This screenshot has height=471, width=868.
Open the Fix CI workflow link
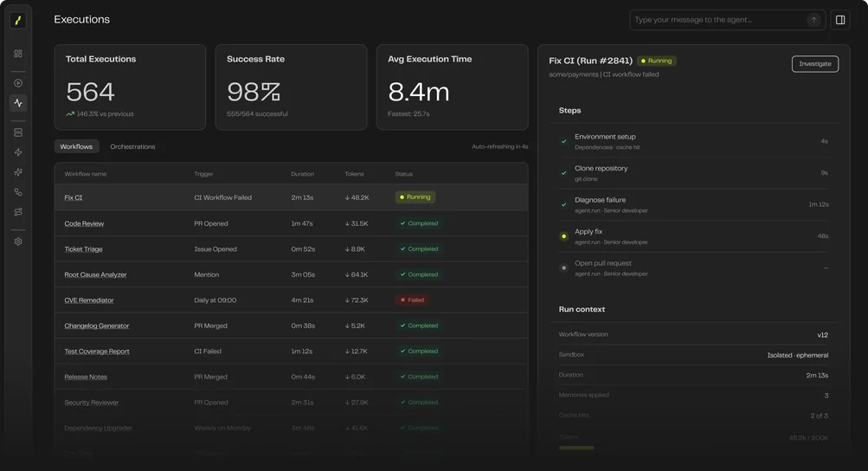(73, 197)
